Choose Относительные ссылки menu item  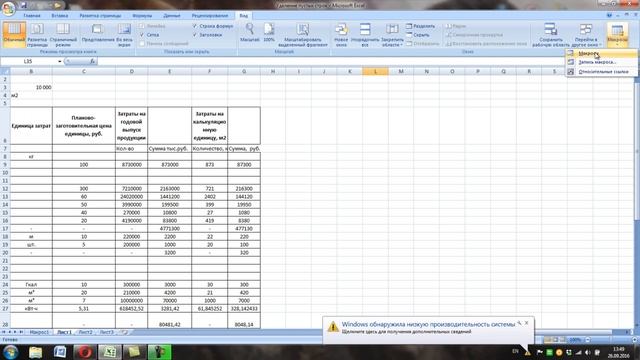pos(601,71)
